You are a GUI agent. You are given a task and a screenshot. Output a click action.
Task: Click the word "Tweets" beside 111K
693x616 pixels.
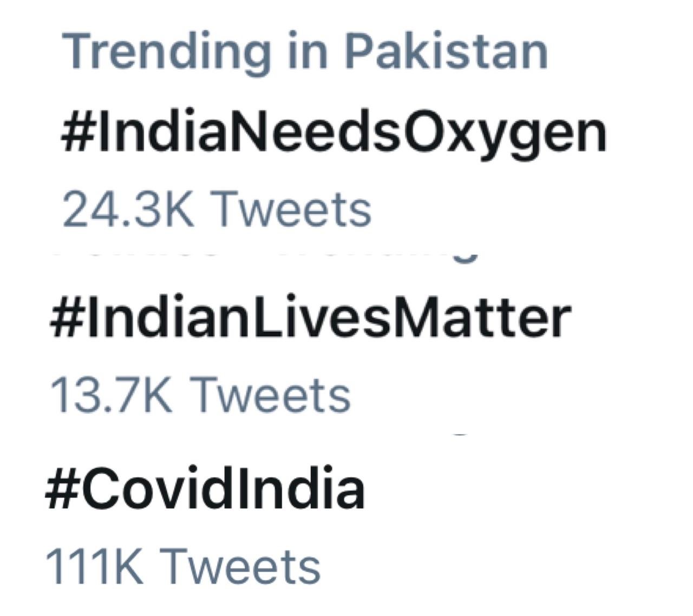241,566
